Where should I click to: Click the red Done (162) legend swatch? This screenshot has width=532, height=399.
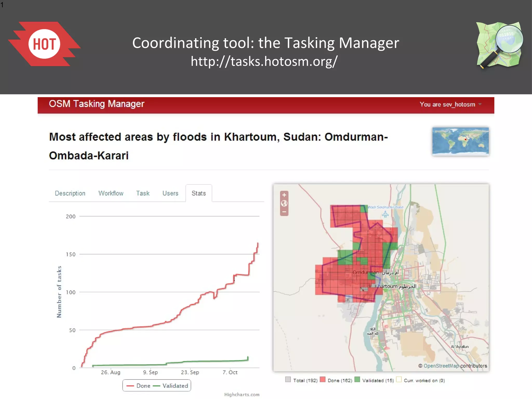323,380
